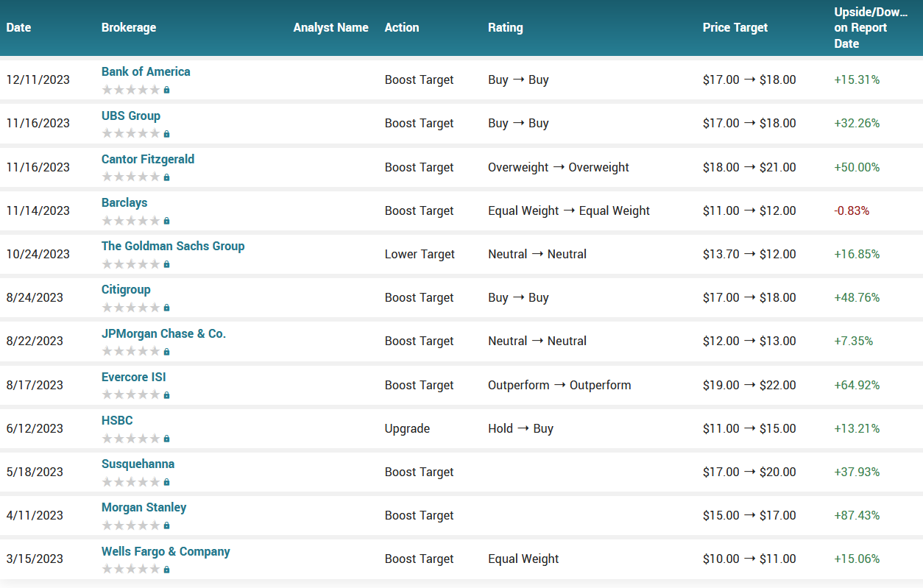The image size is (923, 588).
Task: Click the star rating under The Goldman Sachs Group
Action: point(131,263)
